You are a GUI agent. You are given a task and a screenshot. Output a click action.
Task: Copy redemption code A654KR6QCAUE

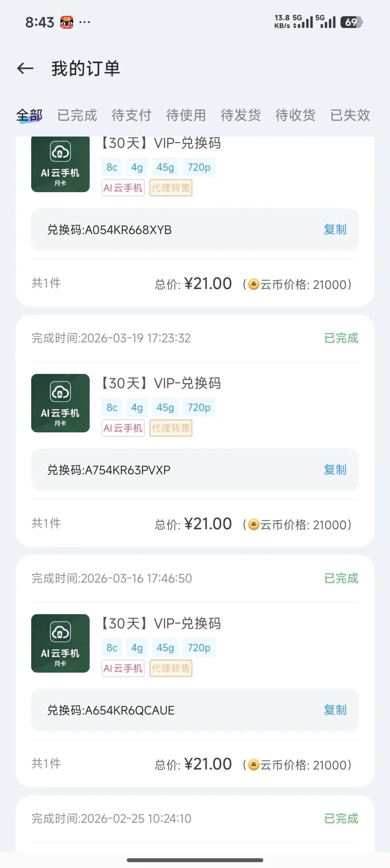point(335,710)
